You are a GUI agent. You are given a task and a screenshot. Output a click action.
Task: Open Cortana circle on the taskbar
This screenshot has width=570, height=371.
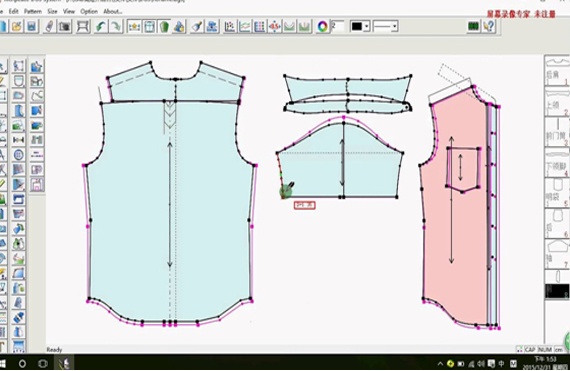pyautogui.click(x=22, y=363)
